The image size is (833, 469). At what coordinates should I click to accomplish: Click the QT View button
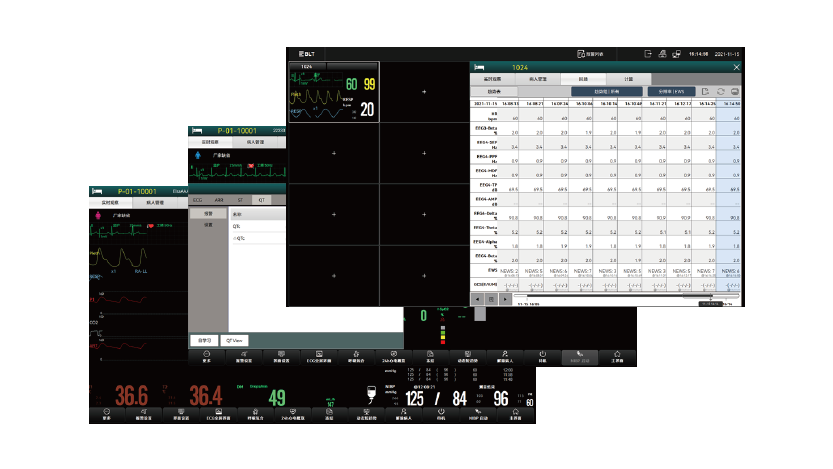tap(234, 339)
